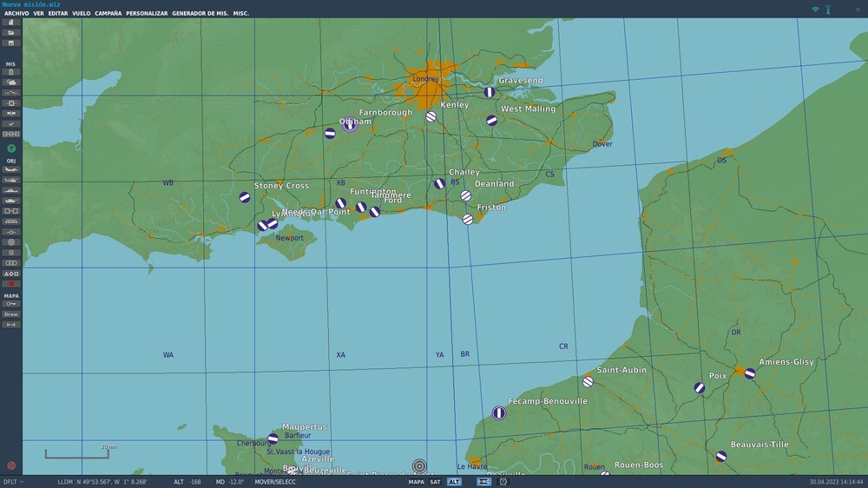Image resolution: width=868 pixels, height=488 pixels.
Task: Click the red X delete object icon
Action: tap(11, 284)
